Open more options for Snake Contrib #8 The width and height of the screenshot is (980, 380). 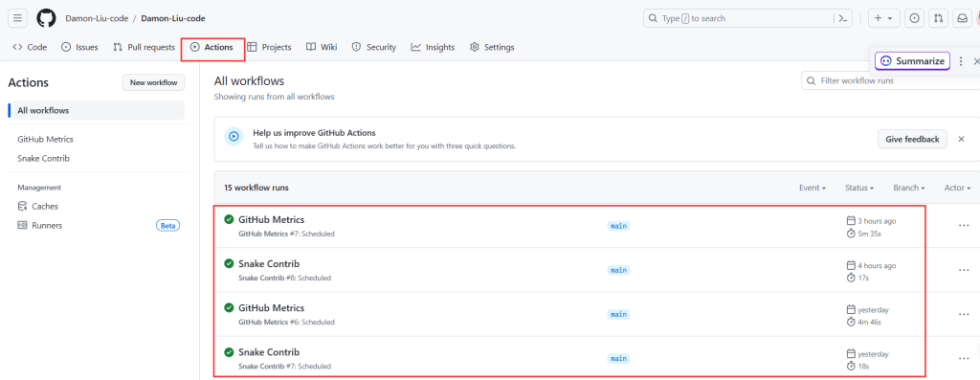964,270
